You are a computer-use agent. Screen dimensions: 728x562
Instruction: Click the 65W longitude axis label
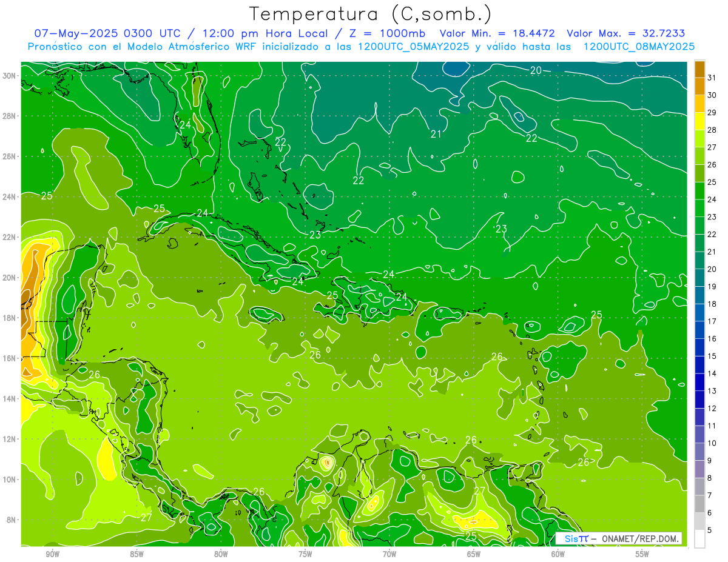click(474, 554)
